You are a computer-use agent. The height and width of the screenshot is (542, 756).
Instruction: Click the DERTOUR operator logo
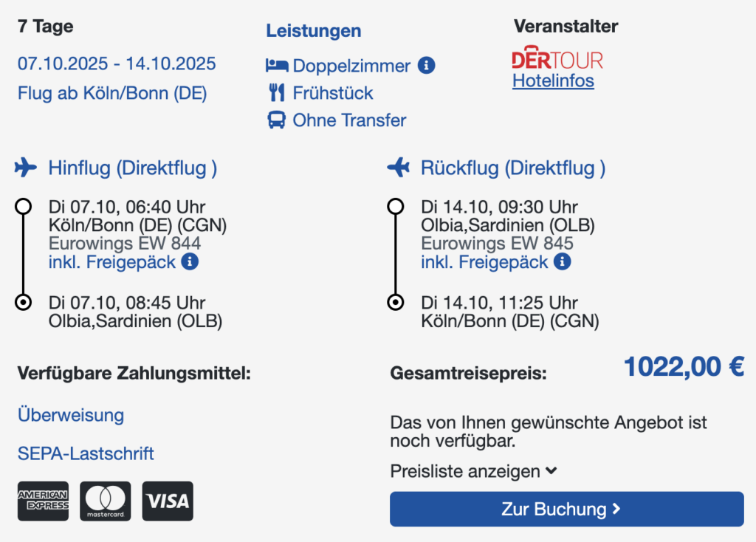point(557,58)
